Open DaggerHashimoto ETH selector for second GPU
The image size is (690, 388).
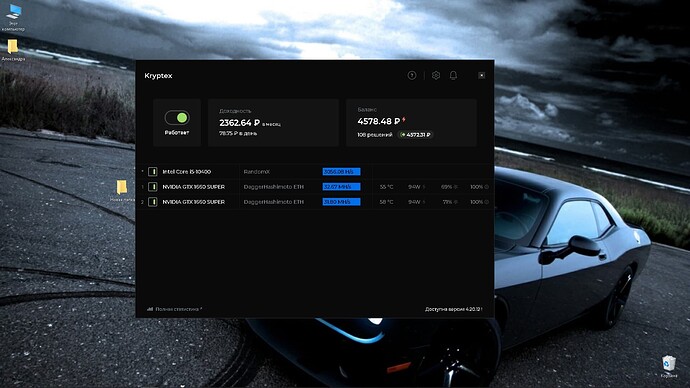coord(274,202)
